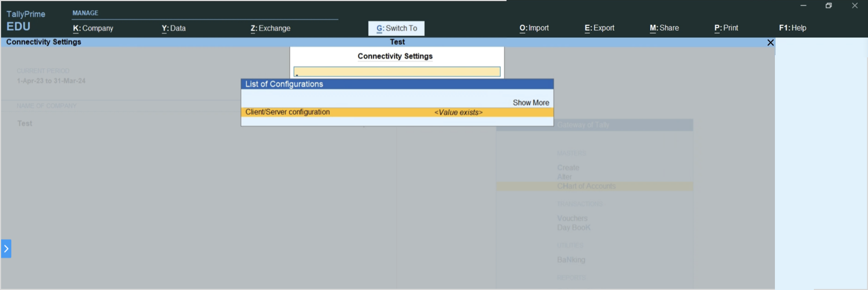Click the Connectivity Settings search field
Screen dimensions: 868x290
tap(397, 71)
